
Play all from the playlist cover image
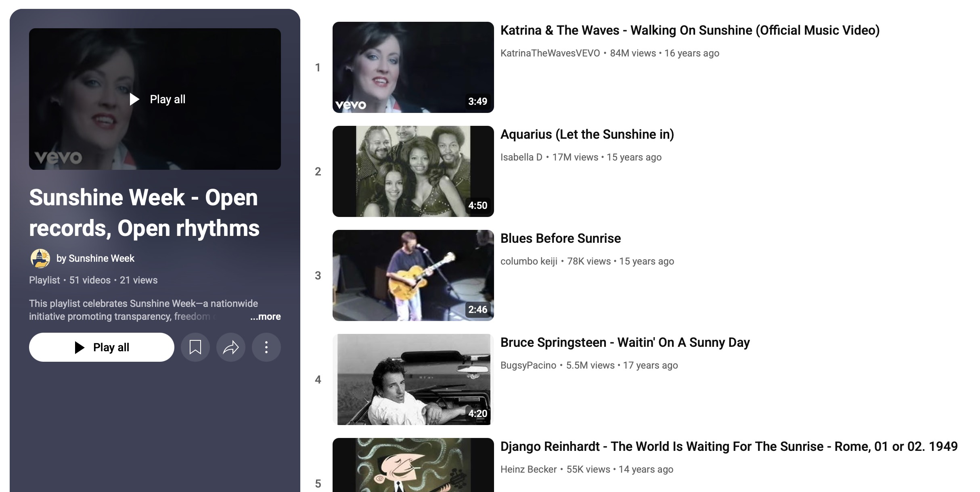[155, 99]
